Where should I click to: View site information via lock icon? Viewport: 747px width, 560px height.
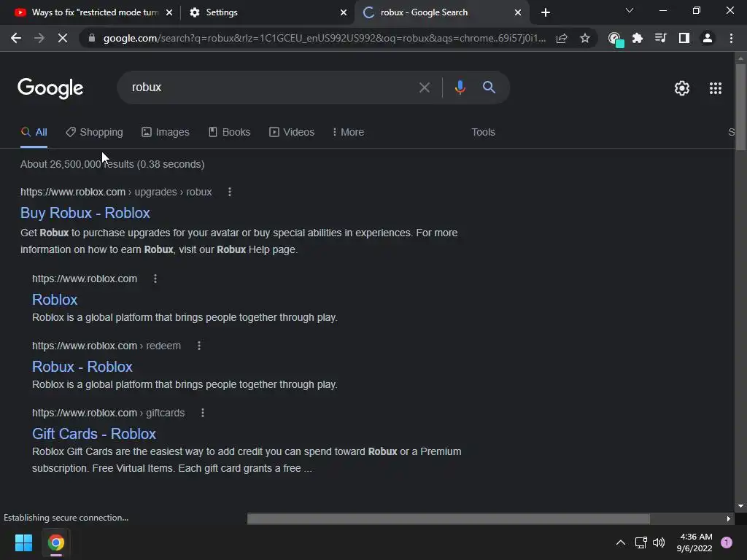[92, 38]
